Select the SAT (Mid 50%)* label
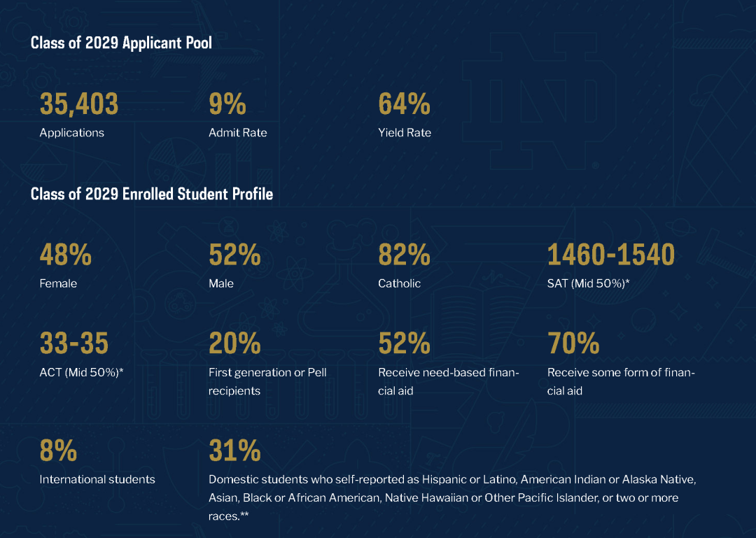This screenshot has height=538, width=756. point(589,284)
